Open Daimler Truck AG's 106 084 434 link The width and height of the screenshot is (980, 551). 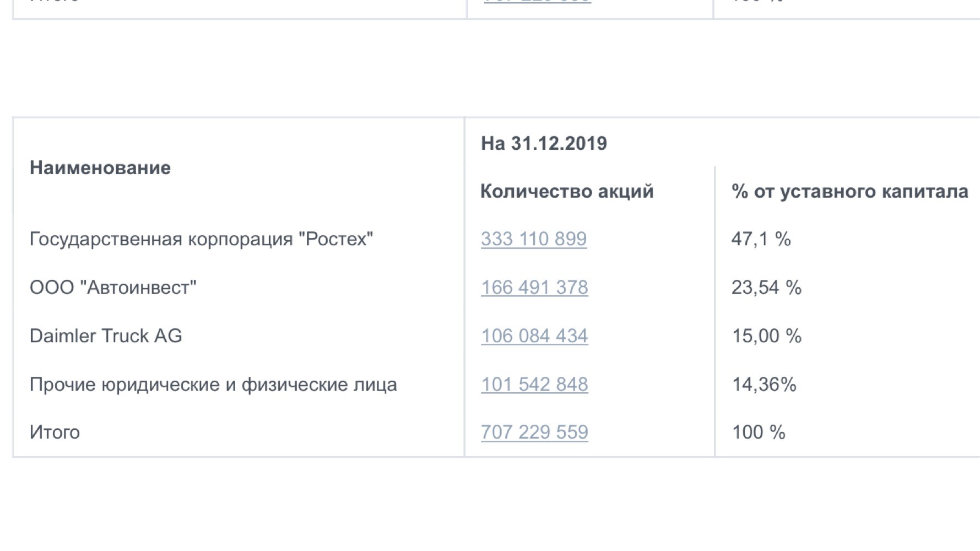(x=534, y=336)
